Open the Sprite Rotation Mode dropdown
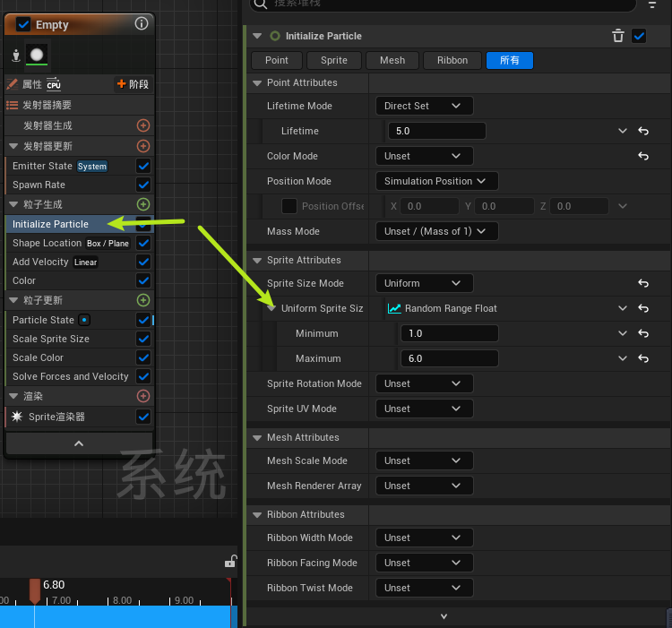Screen dimensions: 672x628 425,383
